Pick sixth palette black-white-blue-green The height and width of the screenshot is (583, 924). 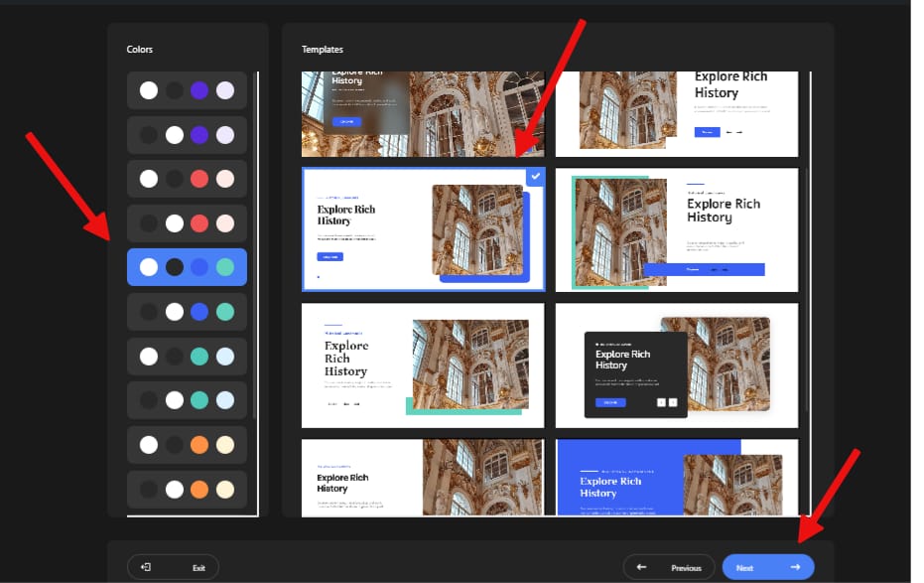tap(187, 312)
